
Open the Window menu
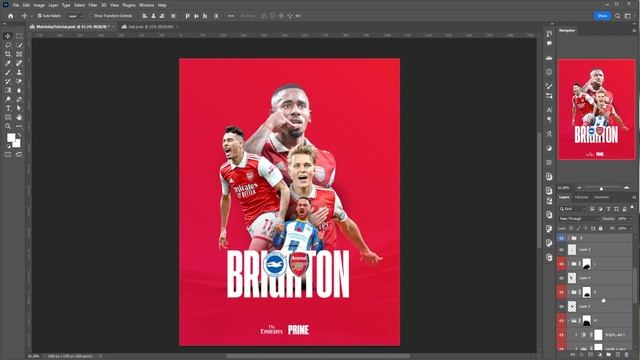(147, 5)
